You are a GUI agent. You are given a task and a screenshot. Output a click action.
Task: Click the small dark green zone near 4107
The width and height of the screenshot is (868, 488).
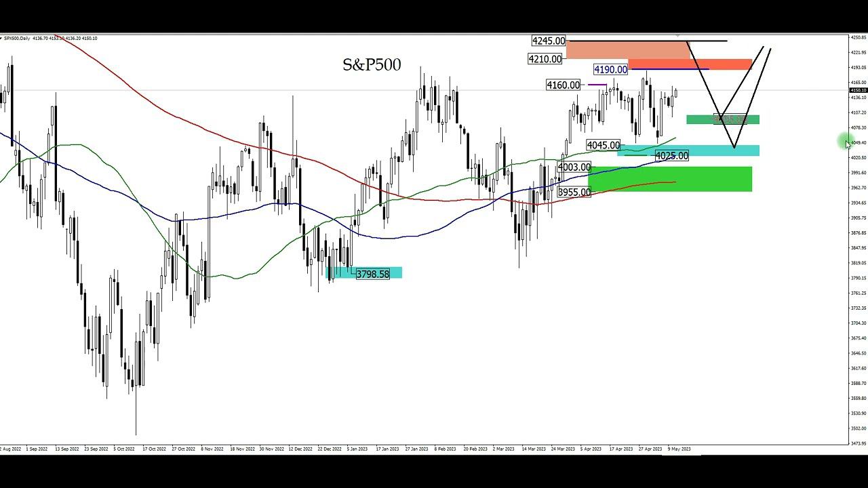pos(723,119)
